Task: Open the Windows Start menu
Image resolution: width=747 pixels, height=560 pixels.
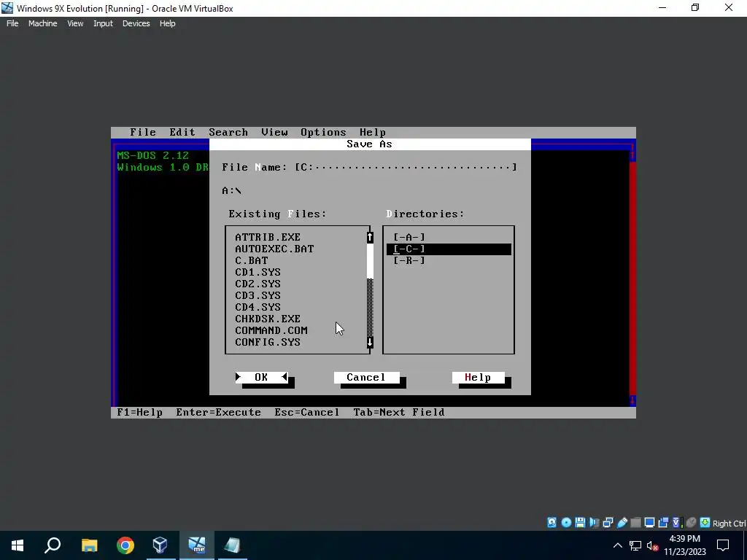Action: pos(18,545)
